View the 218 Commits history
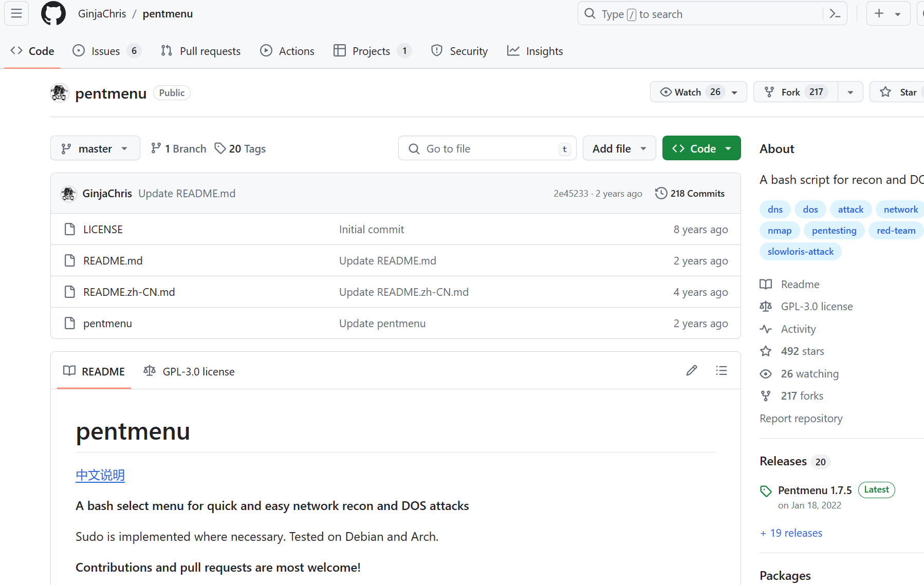 pyautogui.click(x=690, y=194)
